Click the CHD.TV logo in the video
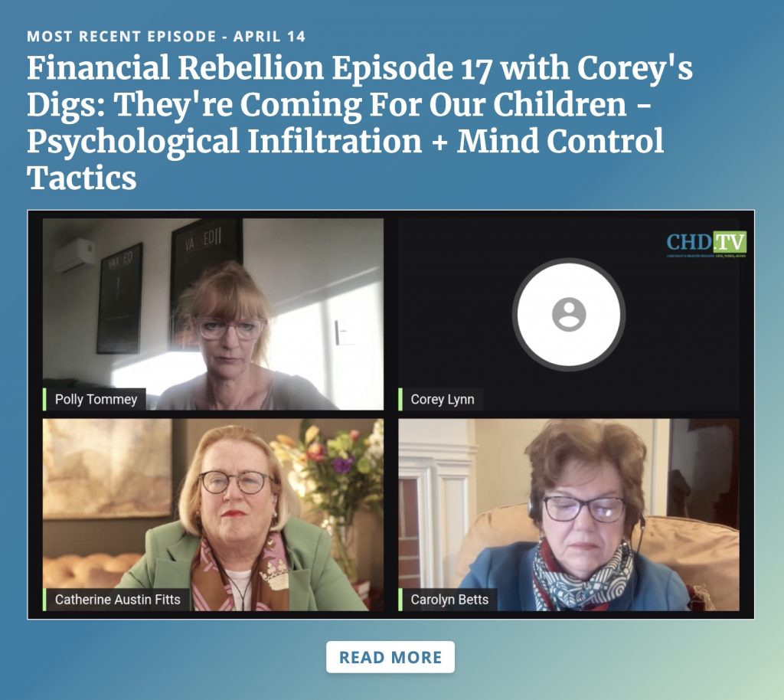The image size is (784, 700). point(707,244)
